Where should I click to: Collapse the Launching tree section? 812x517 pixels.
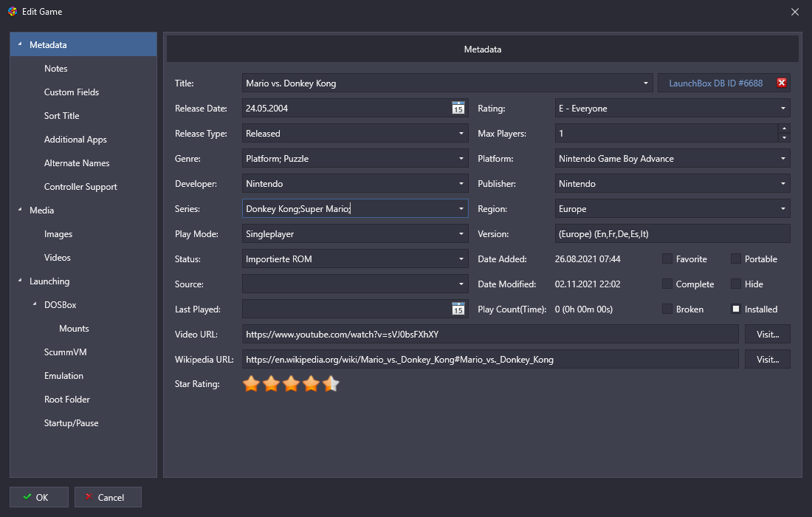[20, 281]
